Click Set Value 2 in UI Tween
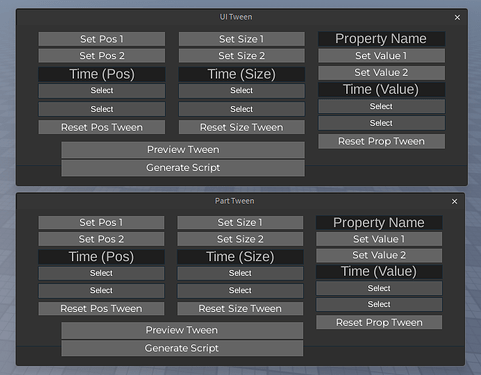The height and width of the screenshot is (375, 481). coord(381,73)
